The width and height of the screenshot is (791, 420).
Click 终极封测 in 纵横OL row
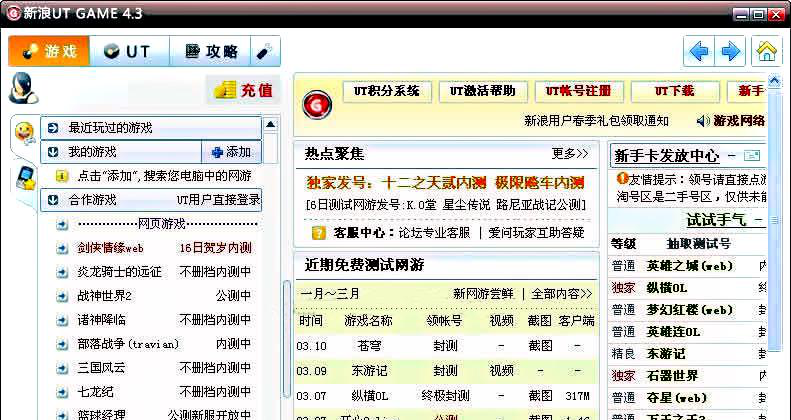point(445,396)
